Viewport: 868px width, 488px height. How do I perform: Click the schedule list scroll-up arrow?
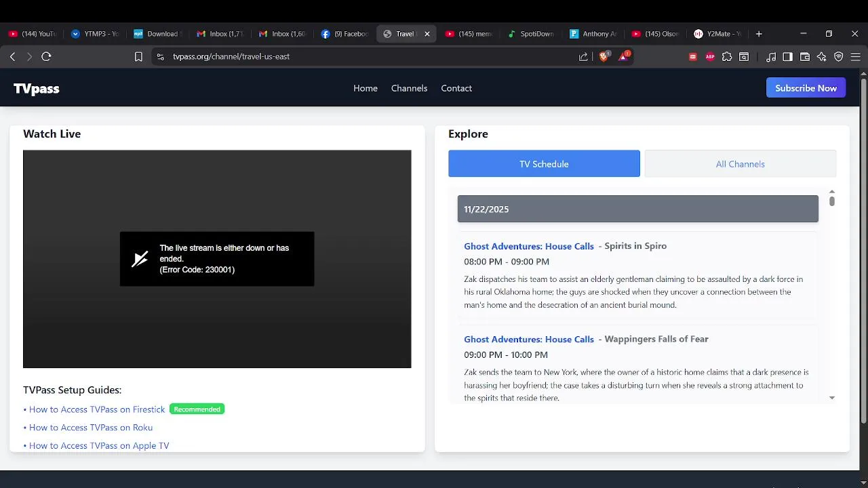click(832, 192)
